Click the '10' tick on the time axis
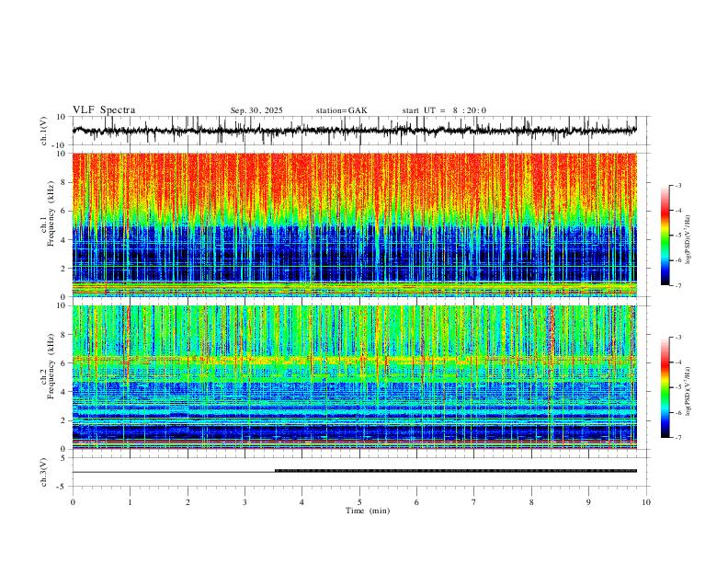Image resolution: width=728 pixels, height=563 pixels. [x=646, y=502]
